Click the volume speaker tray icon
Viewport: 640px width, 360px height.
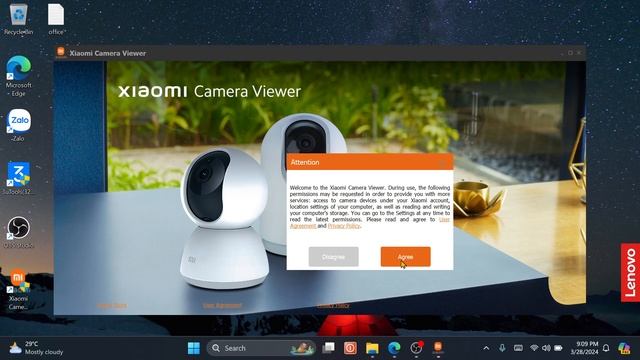[x=546, y=348]
